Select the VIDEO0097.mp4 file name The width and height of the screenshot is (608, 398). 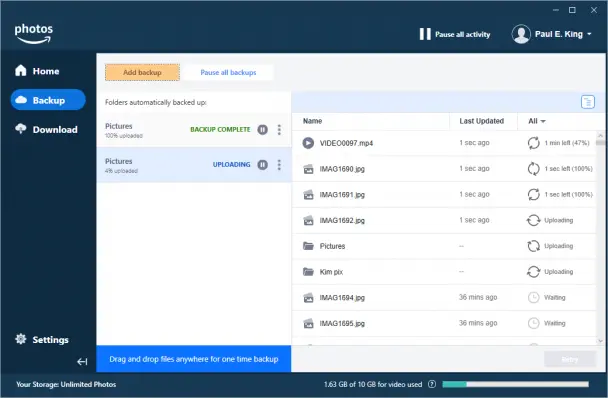pos(346,143)
